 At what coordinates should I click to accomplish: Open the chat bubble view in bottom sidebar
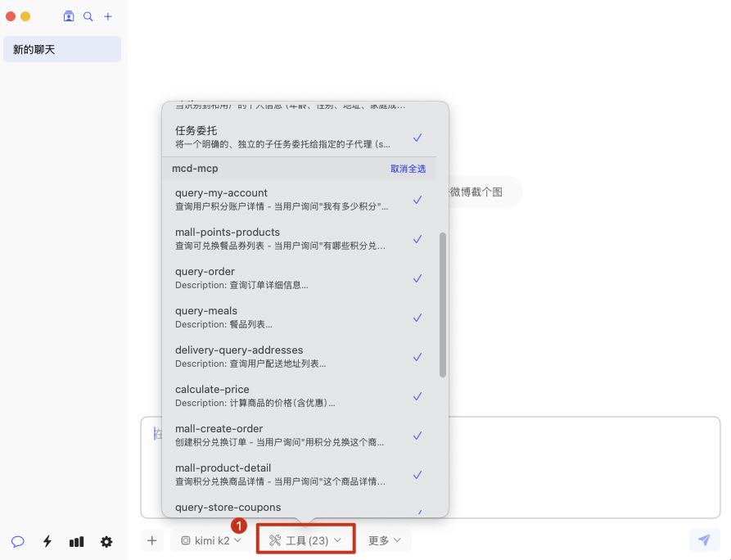[17, 541]
